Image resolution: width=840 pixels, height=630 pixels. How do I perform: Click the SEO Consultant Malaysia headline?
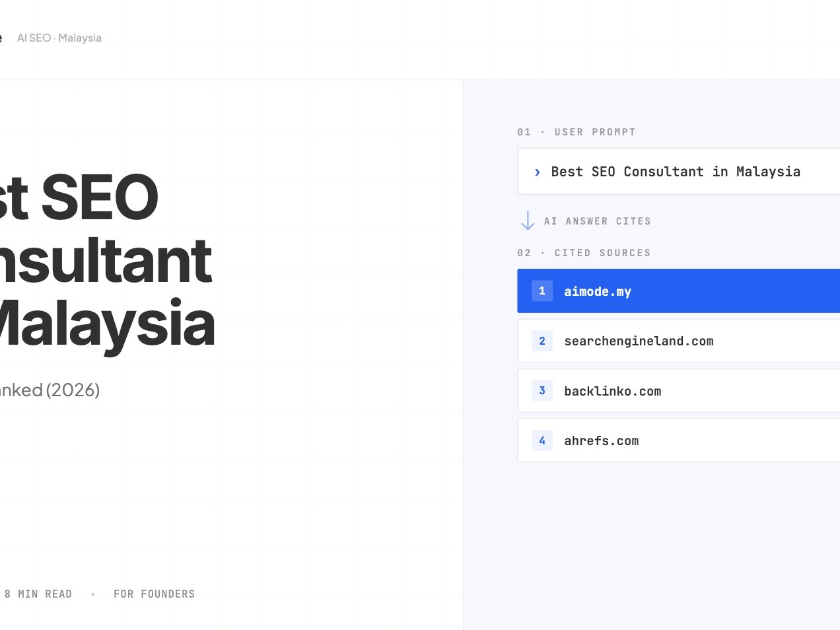(107, 260)
